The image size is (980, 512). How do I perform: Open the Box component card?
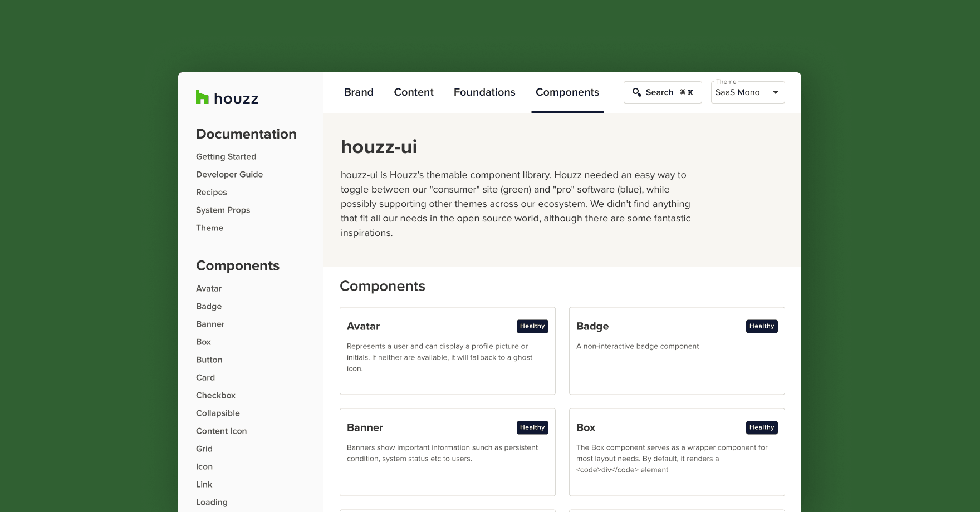click(x=677, y=452)
